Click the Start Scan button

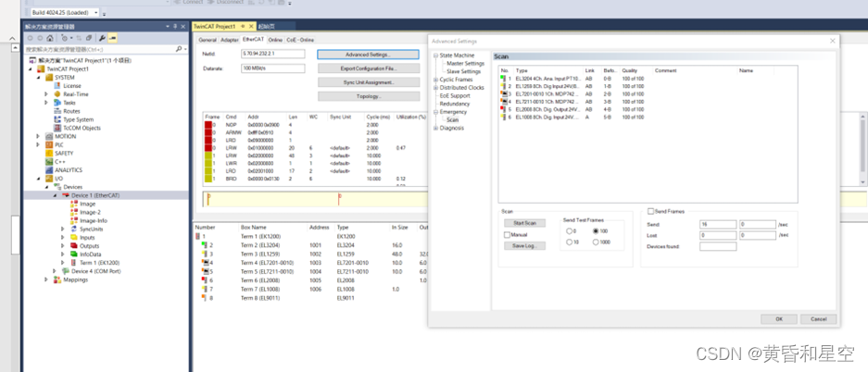point(524,223)
